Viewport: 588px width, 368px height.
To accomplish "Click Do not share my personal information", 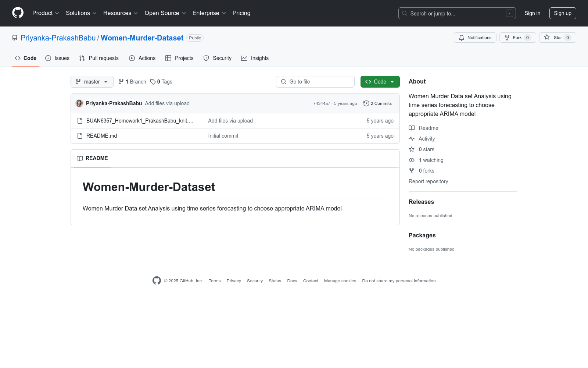I will coord(399,281).
